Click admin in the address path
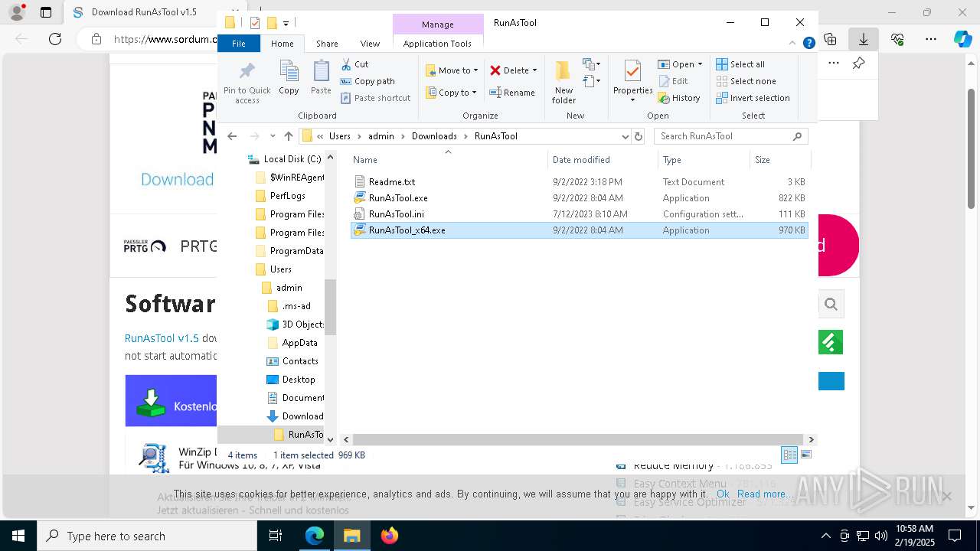Screen dimensions: 980x551 click(381, 136)
